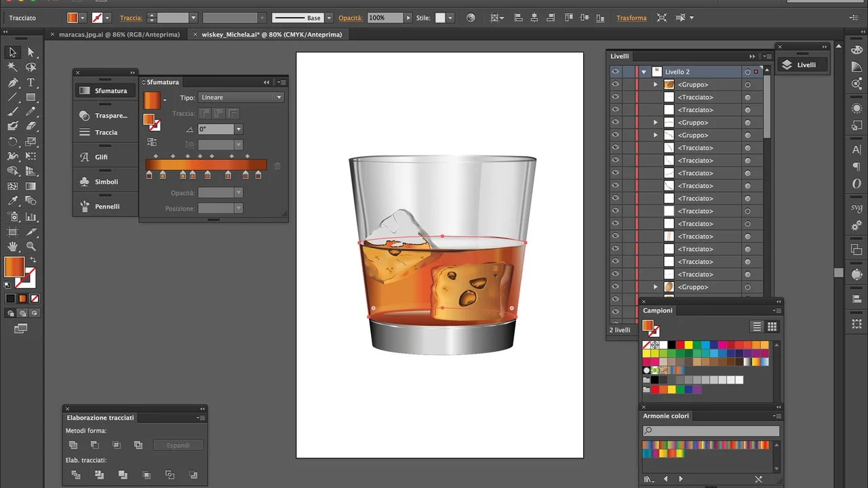The height and width of the screenshot is (488, 868).
Task: Click the reverse gradient icon in Sfumatura
Action: click(151, 142)
